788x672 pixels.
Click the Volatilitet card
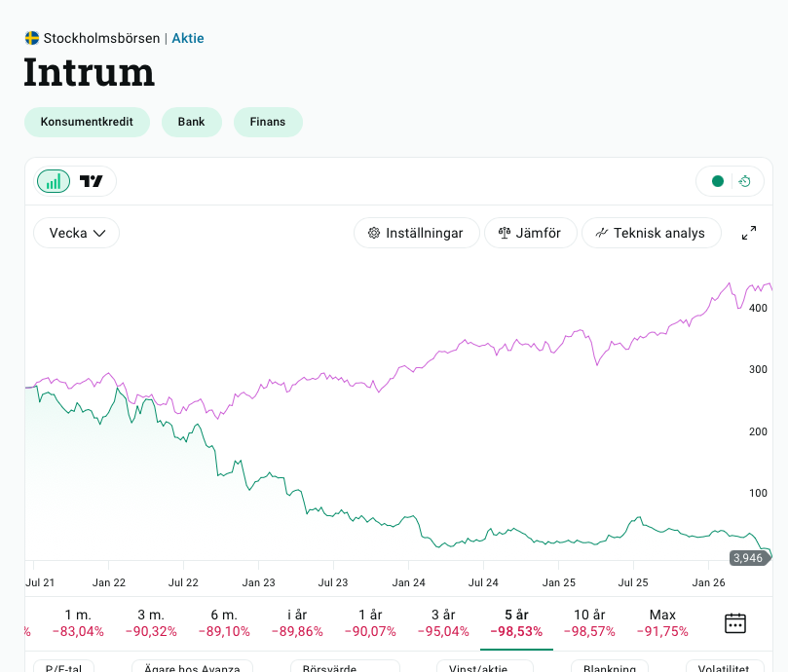[725, 666]
